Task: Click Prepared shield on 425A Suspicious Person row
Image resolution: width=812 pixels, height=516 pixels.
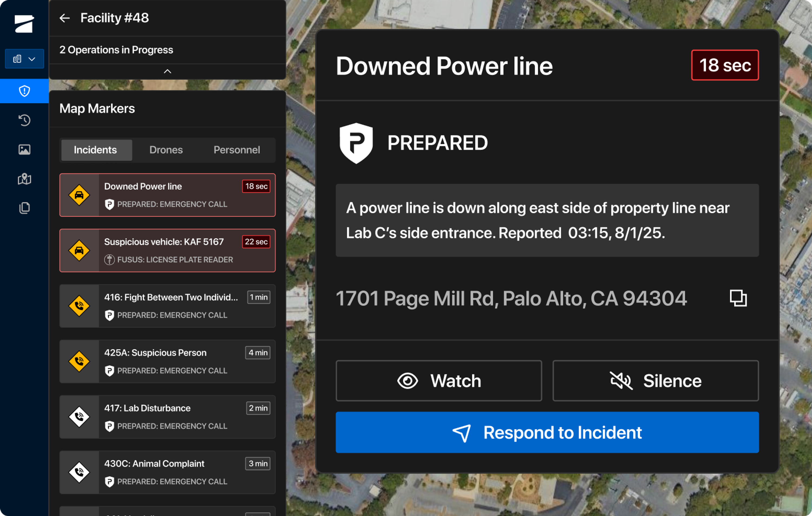Action: pos(109,371)
